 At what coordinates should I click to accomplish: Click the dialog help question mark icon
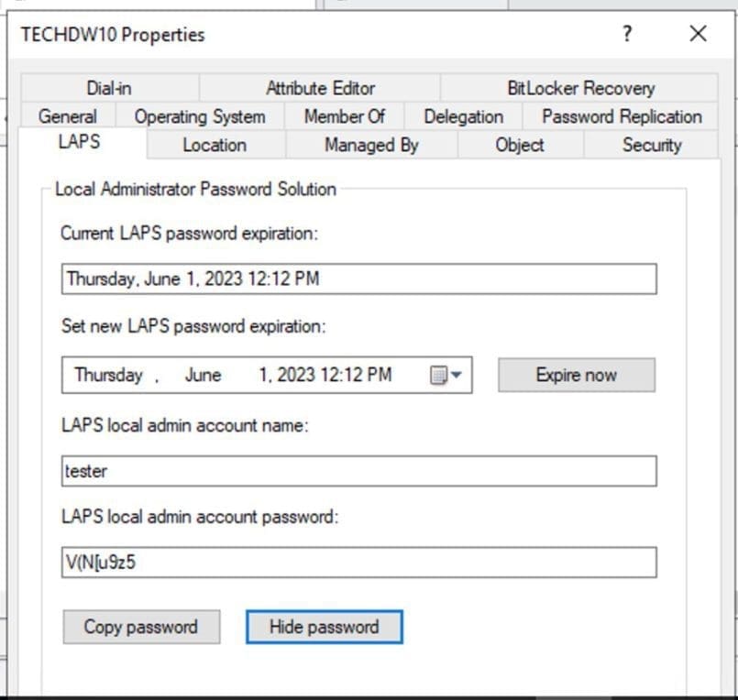(626, 34)
